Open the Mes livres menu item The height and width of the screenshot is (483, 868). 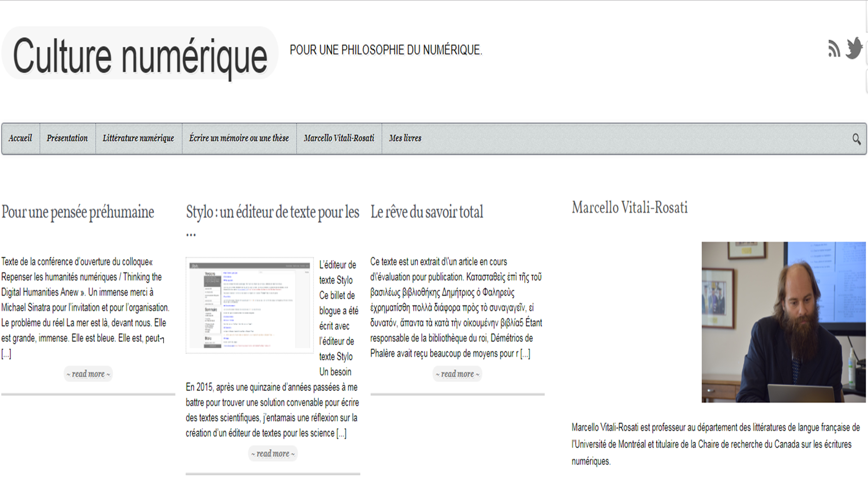[x=405, y=139]
